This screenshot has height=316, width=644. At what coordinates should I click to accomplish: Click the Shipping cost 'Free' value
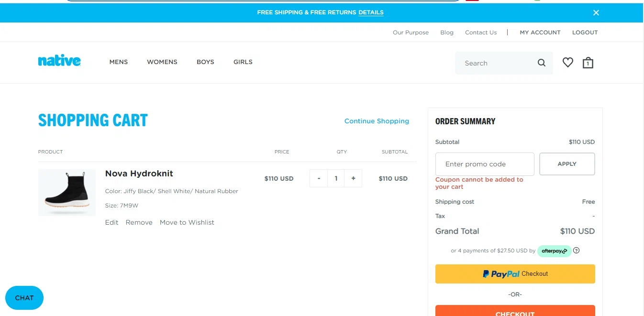tap(588, 202)
